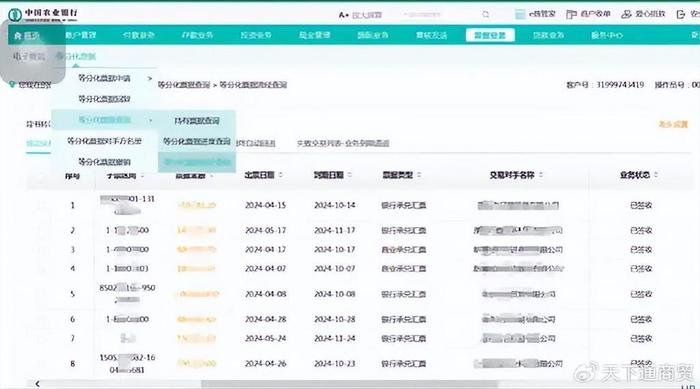This screenshot has width=700, height=389.
Task: Sort by 业务状态 column arrows
Action: 656,175
